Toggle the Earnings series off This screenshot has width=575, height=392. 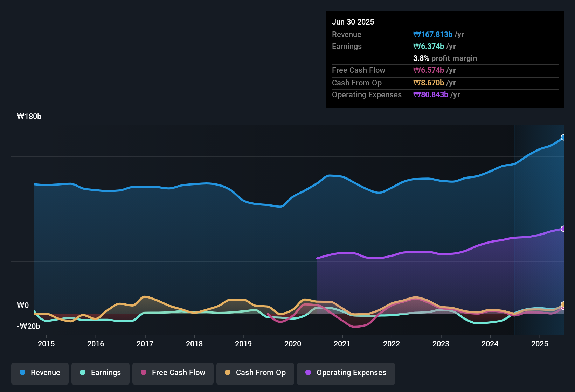100,373
